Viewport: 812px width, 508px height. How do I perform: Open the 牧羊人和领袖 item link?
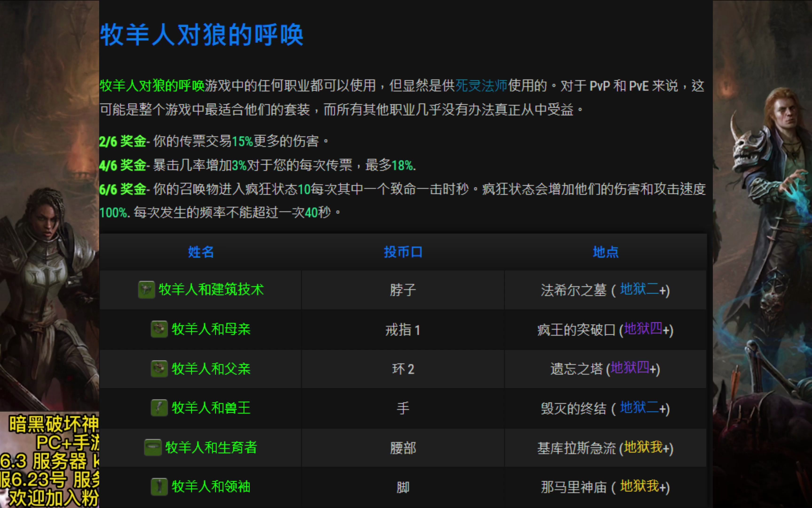(211, 487)
